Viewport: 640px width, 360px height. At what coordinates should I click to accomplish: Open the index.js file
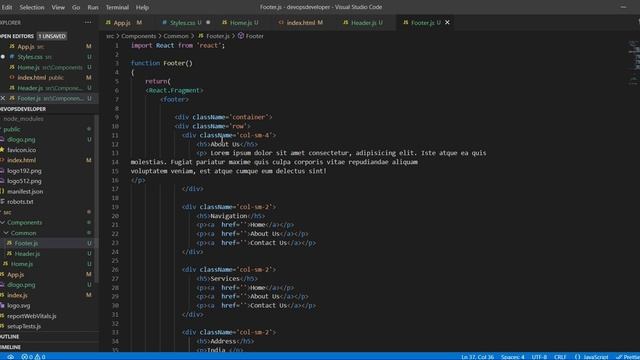17,295
